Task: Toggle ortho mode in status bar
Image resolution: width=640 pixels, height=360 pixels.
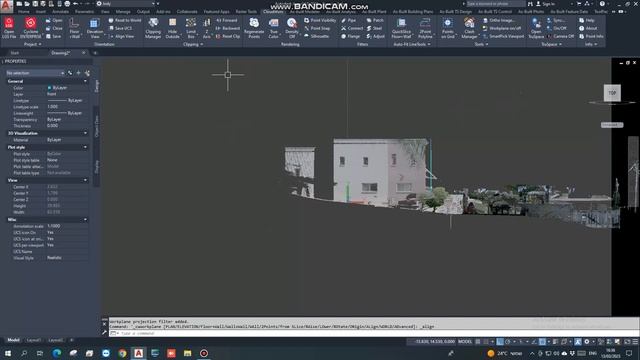Action: [500, 342]
